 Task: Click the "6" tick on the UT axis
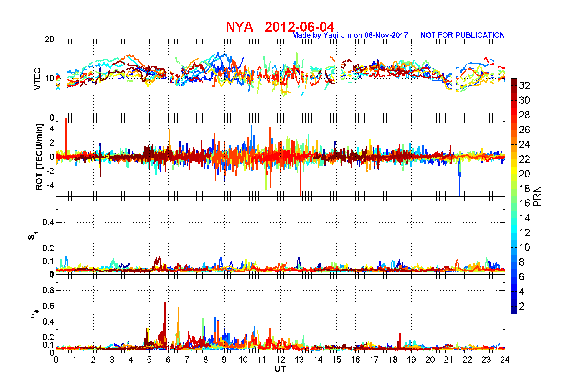[168, 360]
